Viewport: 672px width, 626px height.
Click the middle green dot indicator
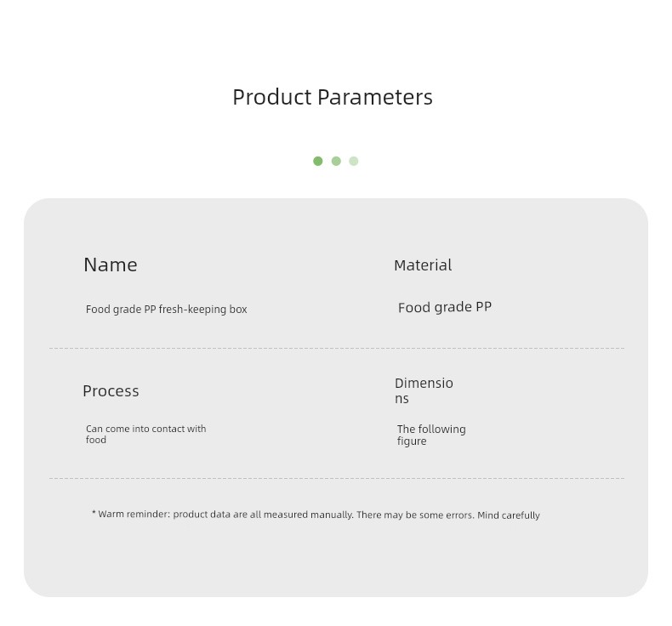click(336, 161)
